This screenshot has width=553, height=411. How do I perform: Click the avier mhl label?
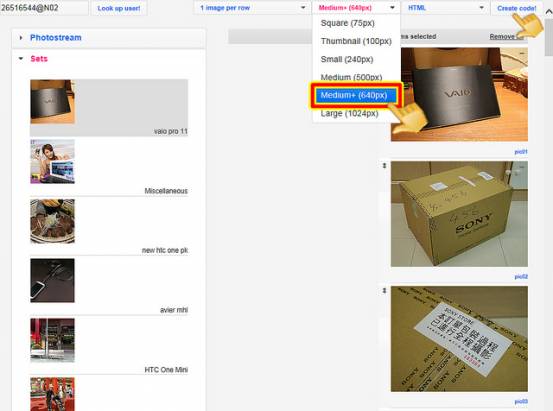(174, 310)
